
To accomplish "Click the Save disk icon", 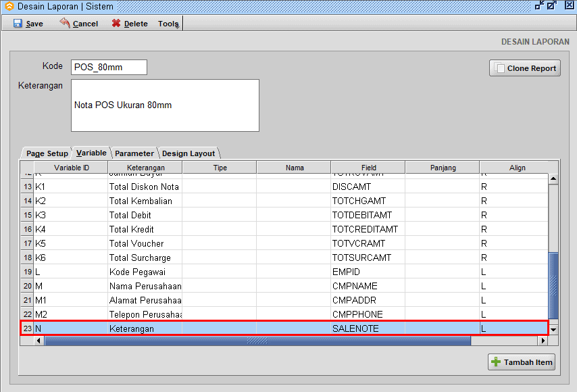I will pyautogui.click(x=18, y=23).
